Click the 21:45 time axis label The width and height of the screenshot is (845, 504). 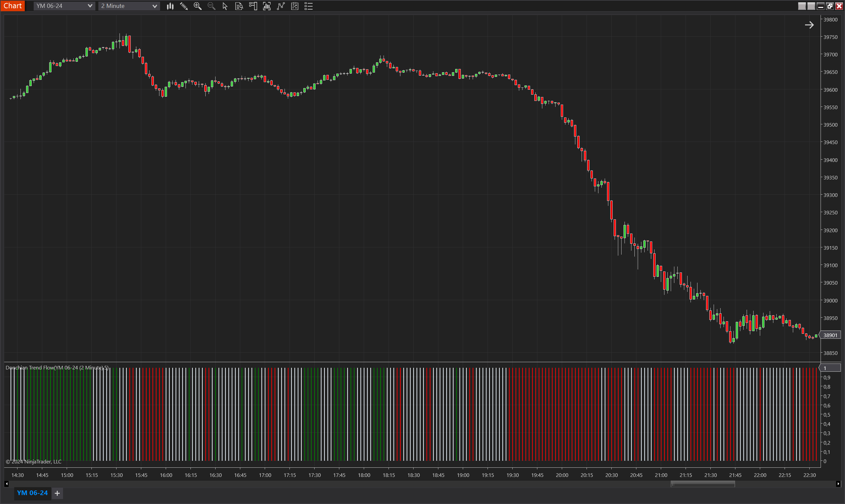point(735,475)
